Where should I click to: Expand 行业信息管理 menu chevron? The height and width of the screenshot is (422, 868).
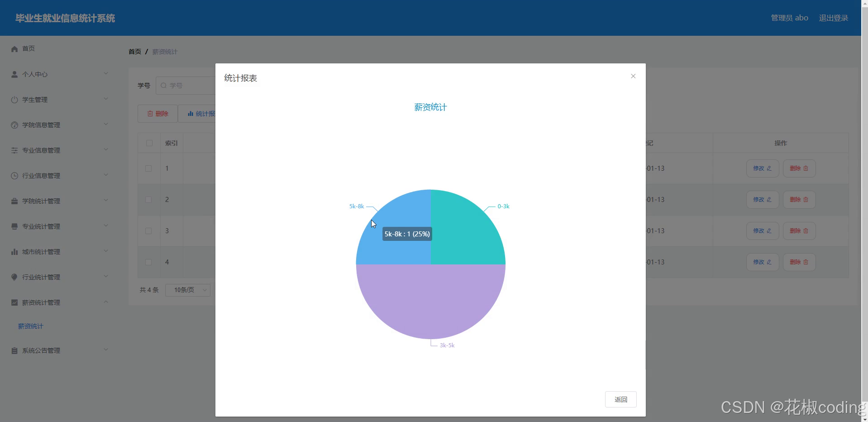[x=106, y=175]
